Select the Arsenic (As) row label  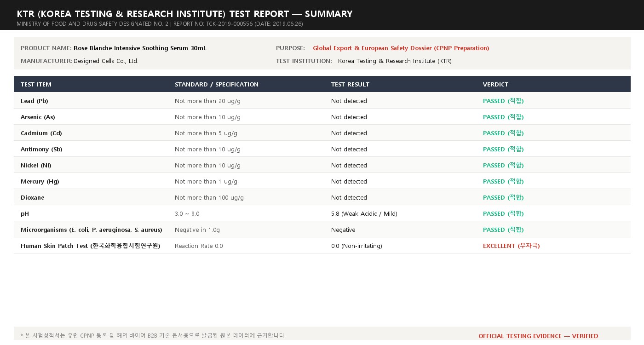click(38, 117)
